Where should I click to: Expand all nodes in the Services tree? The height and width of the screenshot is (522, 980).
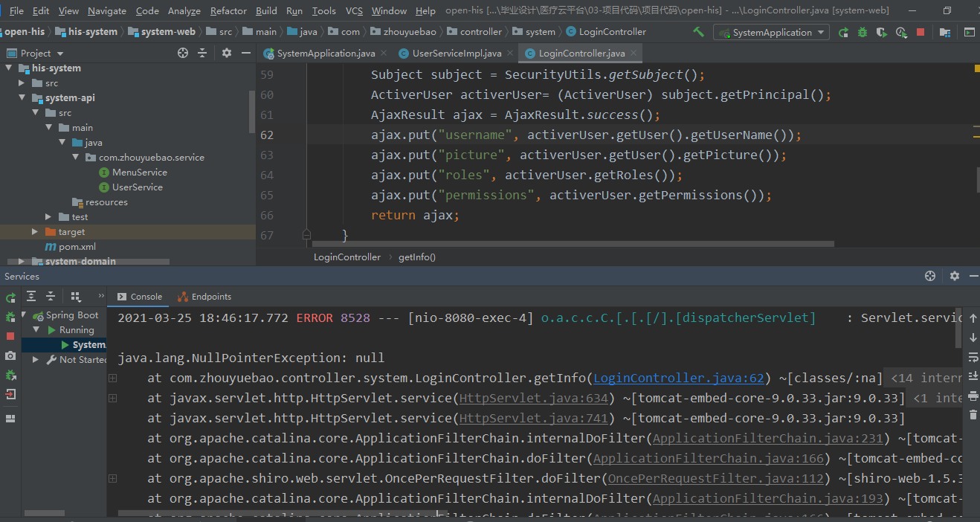coord(32,296)
